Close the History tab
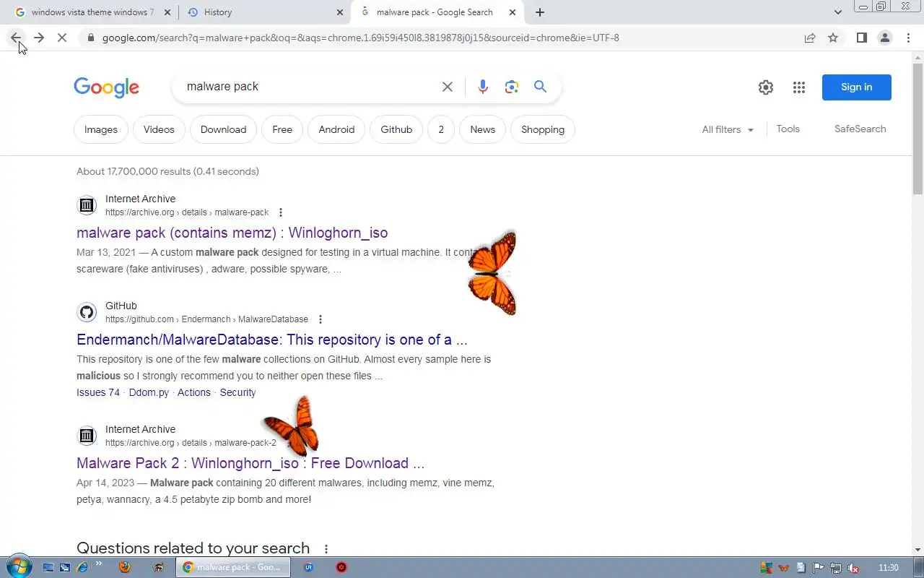The width and height of the screenshot is (924, 578). [x=340, y=12]
